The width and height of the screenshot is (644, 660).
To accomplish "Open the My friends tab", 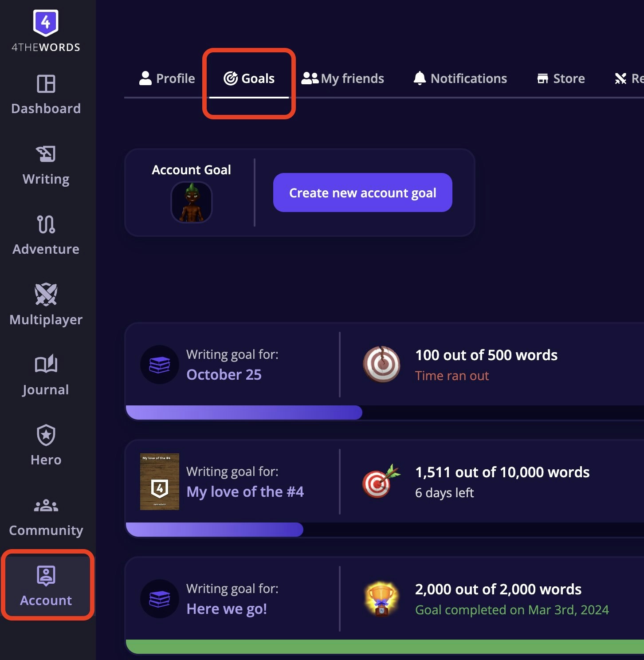I will pos(343,78).
